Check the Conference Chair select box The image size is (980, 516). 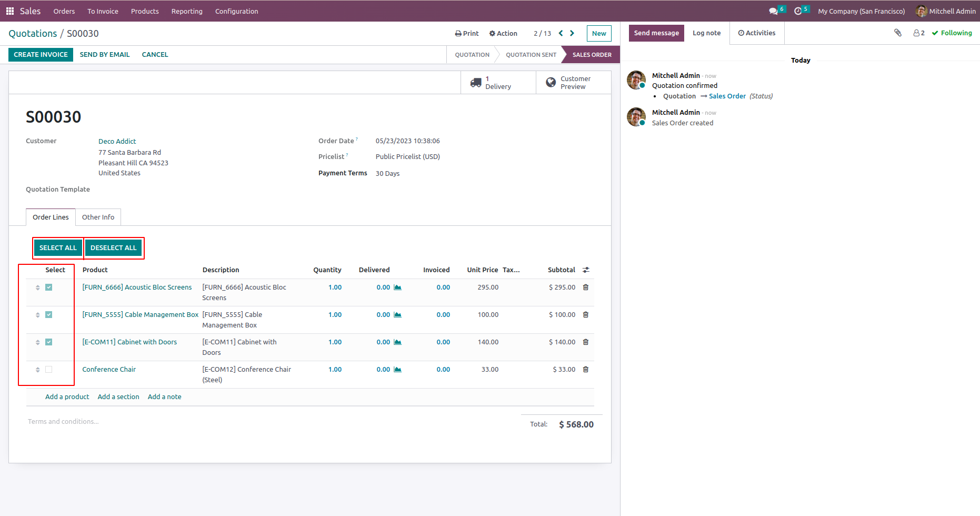(x=49, y=370)
